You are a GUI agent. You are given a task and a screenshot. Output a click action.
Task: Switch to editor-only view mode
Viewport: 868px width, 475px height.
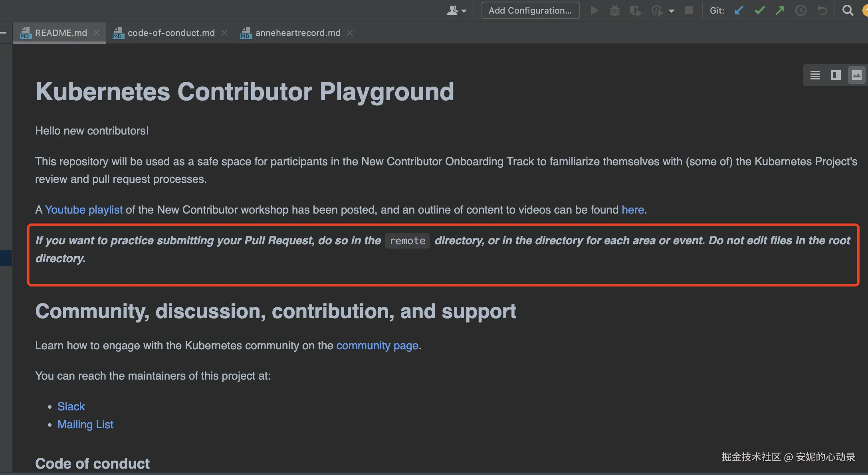pos(815,75)
